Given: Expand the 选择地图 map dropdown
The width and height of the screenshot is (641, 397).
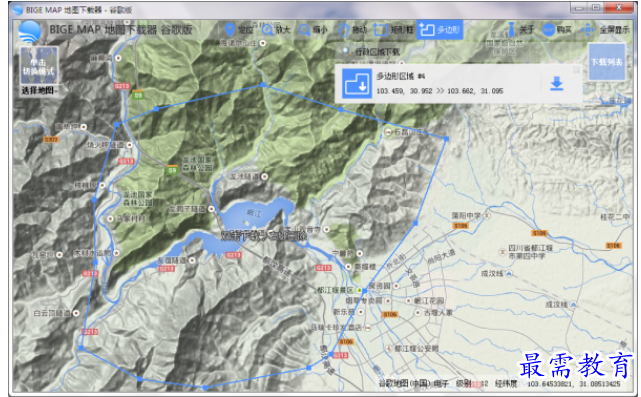Looking at the screenshot, I should coord(39,90).
